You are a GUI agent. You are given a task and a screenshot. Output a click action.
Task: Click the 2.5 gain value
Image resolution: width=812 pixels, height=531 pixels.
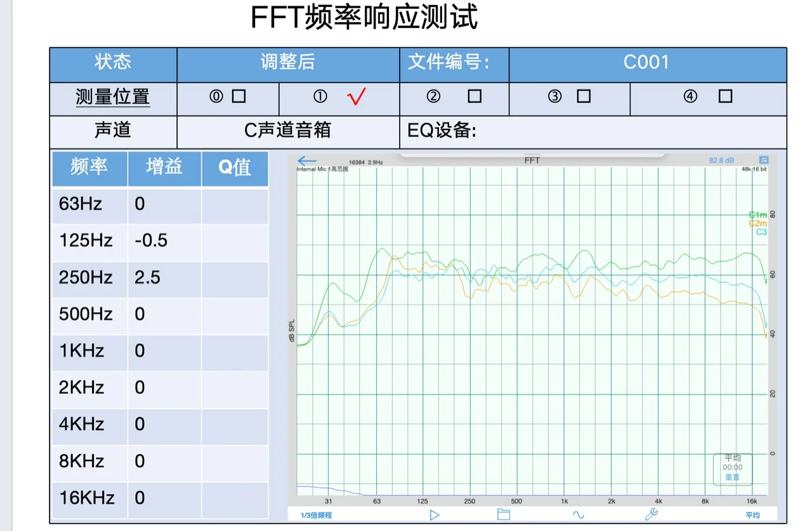[x=147, y=278]
